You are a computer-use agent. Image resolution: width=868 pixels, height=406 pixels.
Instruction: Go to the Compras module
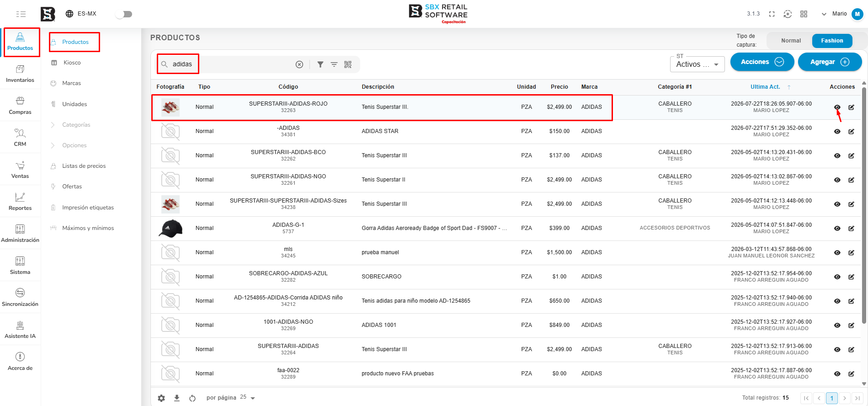(x=20, y=106)
